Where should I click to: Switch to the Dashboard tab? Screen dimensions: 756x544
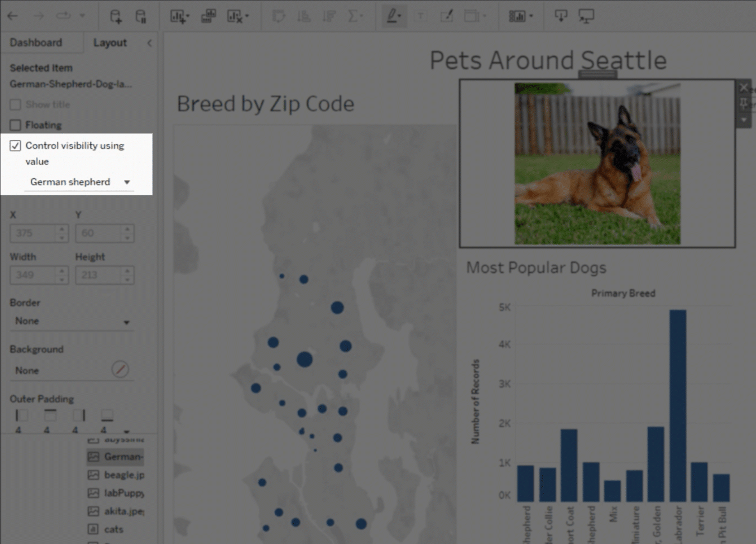35,42
